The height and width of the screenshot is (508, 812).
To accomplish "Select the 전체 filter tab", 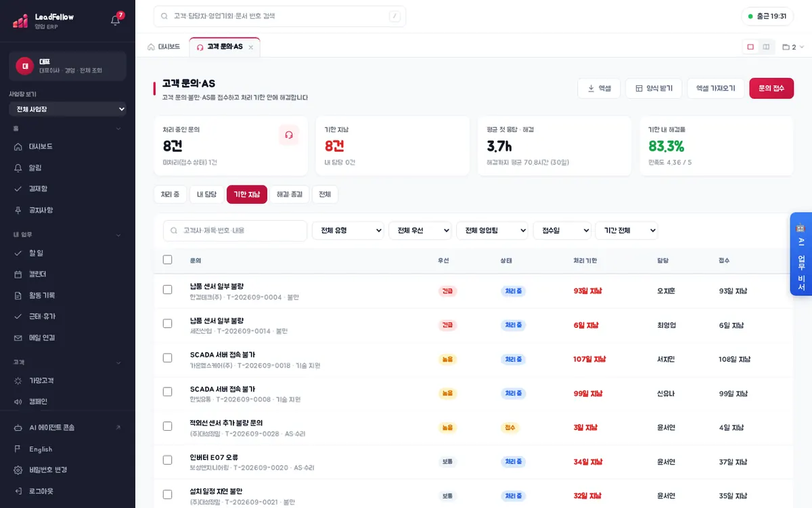I will pos(325,194).
